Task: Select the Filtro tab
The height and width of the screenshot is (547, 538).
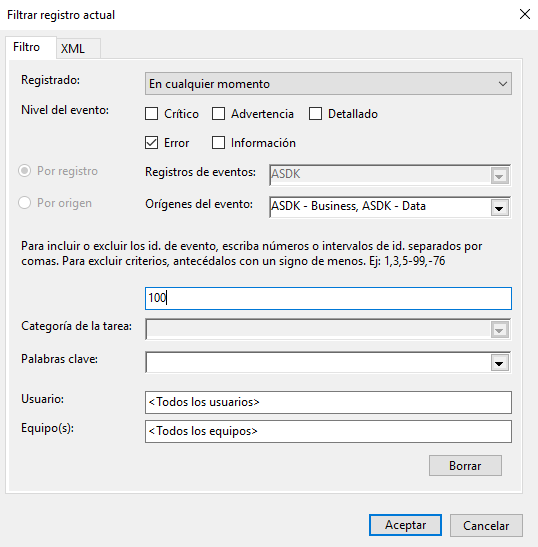Action: [31, 47]
